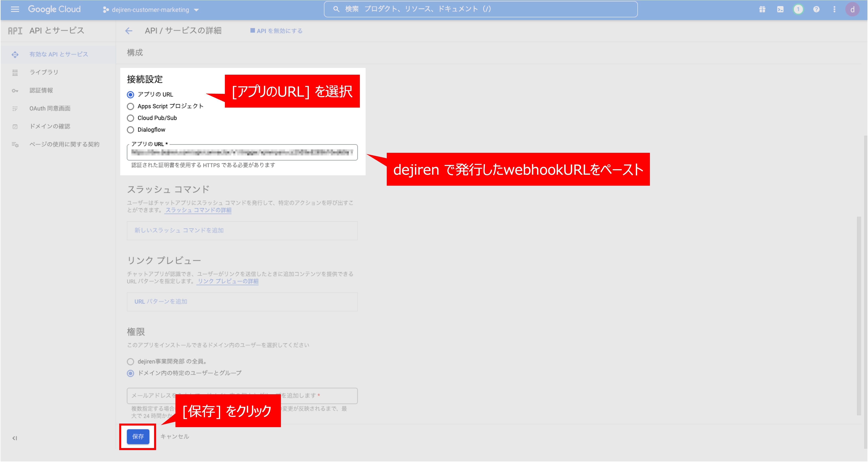
Task: Click the メールアドレス input field
Action: pyautogui.click(x=242, y=396)
